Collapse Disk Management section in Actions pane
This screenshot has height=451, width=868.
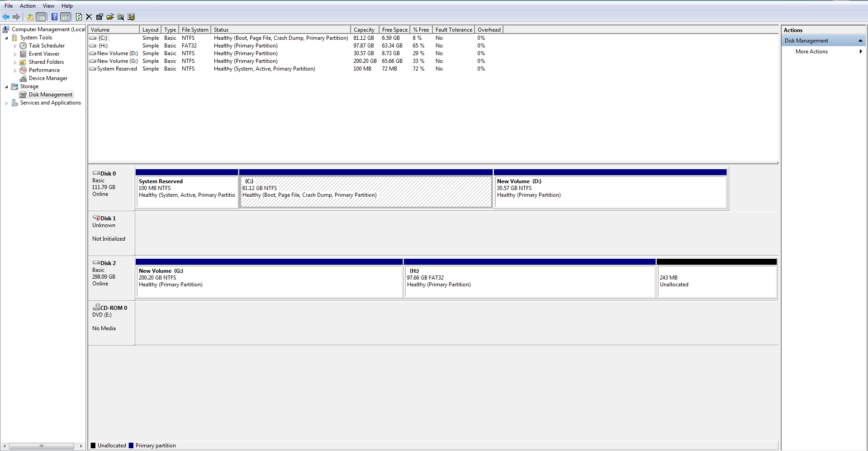860,41
